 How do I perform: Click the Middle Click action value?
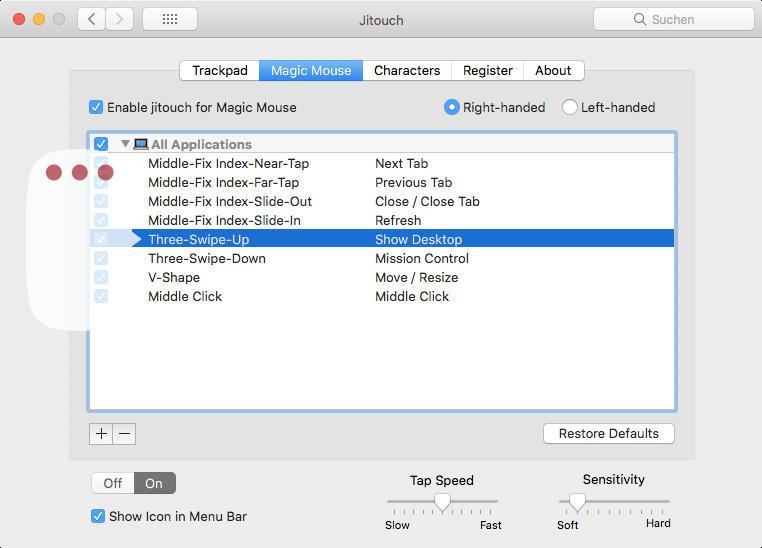412,296
